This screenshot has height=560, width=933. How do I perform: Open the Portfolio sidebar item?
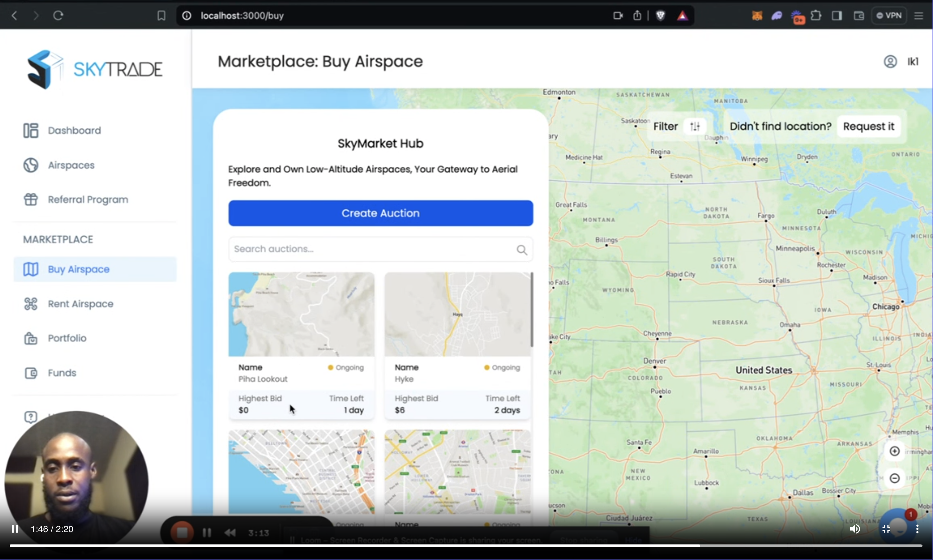click(67, 338)
